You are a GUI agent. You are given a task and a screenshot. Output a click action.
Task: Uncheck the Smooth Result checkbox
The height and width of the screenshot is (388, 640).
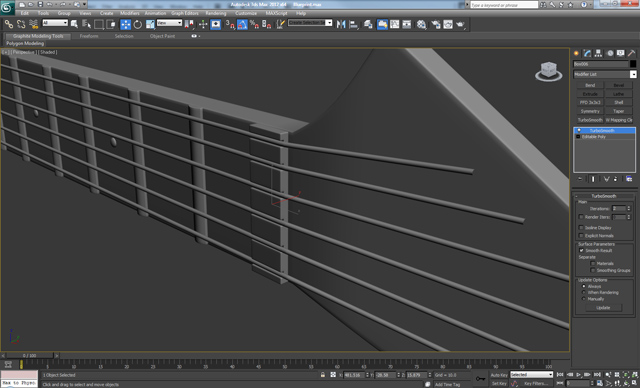coord(581,250)
